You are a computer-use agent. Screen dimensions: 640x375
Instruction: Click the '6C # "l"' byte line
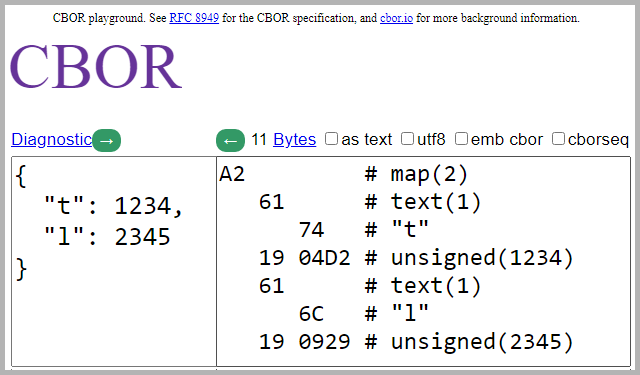(x=364, y=313)
